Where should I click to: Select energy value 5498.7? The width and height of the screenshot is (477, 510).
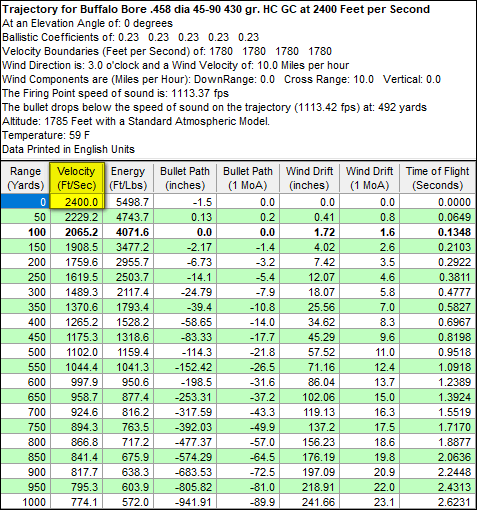[x=128, y=202]
